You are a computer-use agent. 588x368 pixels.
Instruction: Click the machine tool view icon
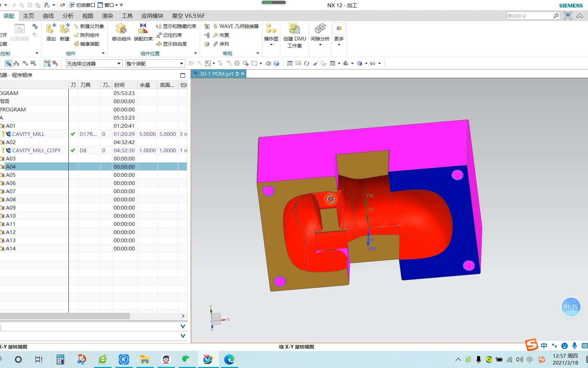coord(17,63)
